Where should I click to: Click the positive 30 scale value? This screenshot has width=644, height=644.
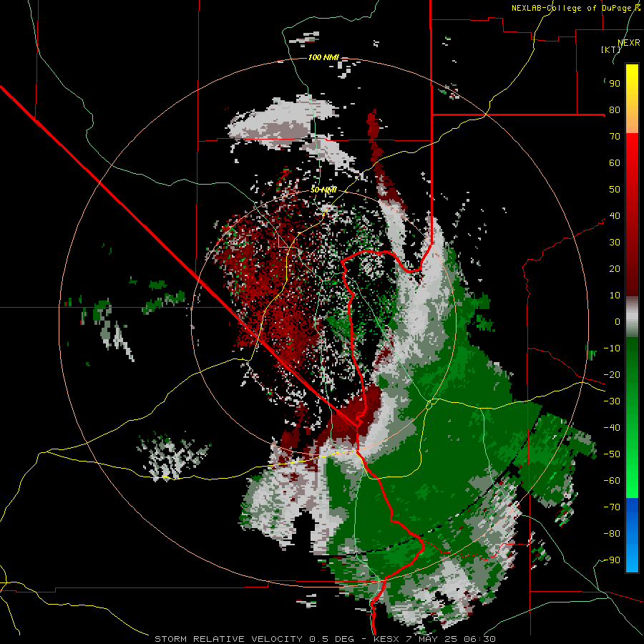click(615, 243)
